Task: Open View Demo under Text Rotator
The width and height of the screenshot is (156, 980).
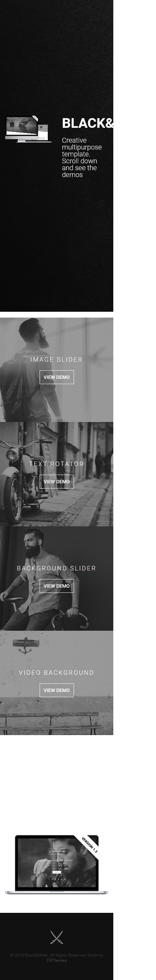Action: tap(57, 481)
